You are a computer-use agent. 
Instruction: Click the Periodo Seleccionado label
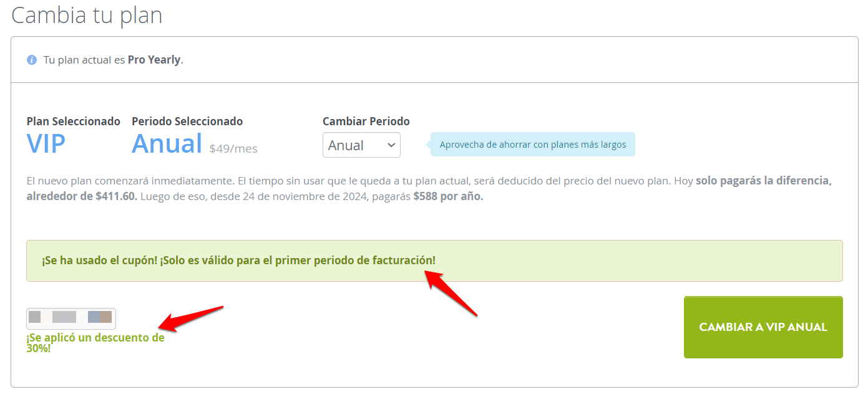click(x=187, y=122)
